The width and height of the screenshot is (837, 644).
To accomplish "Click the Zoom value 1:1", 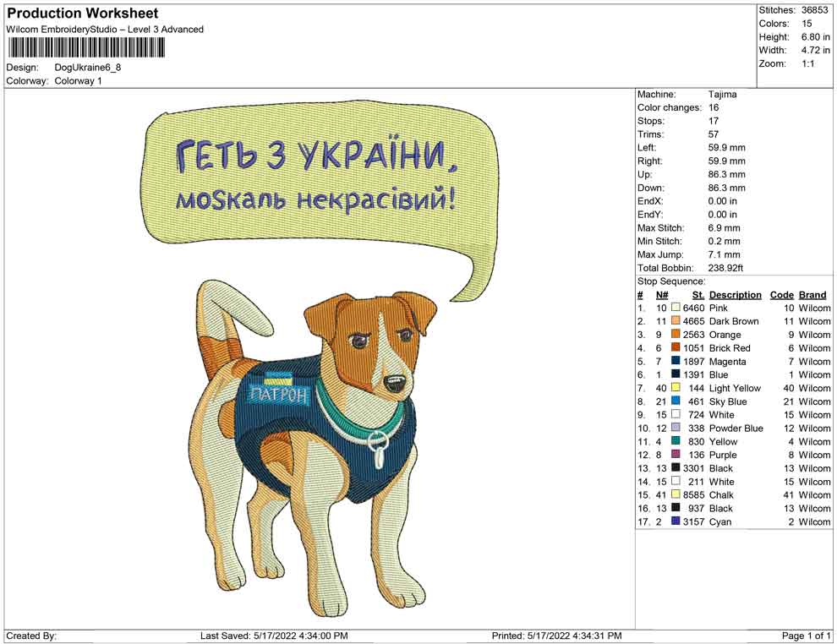I will [x=807, y=63].
